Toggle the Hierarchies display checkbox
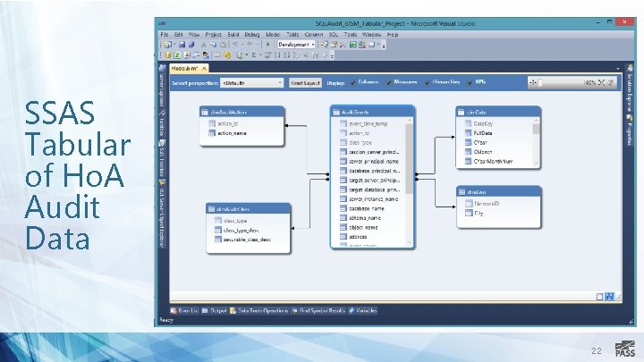 [428, 82]
